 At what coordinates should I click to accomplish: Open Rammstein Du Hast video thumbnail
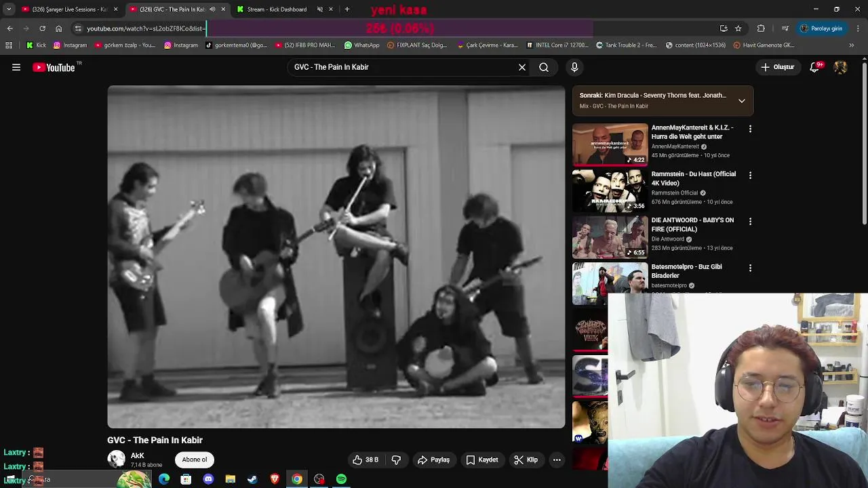pyautogui.click(x=610, y=190)
